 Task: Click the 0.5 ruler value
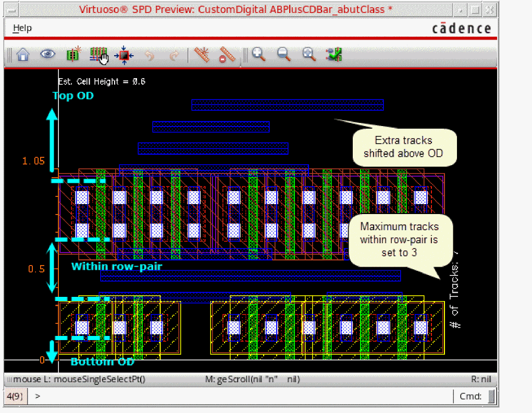tap(36, 269)
